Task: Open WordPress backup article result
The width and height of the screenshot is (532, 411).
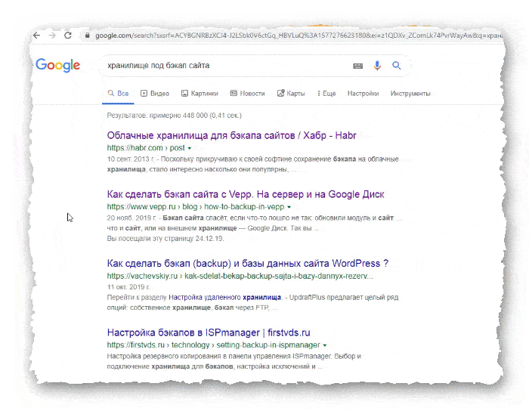Action: pos(248,264)
